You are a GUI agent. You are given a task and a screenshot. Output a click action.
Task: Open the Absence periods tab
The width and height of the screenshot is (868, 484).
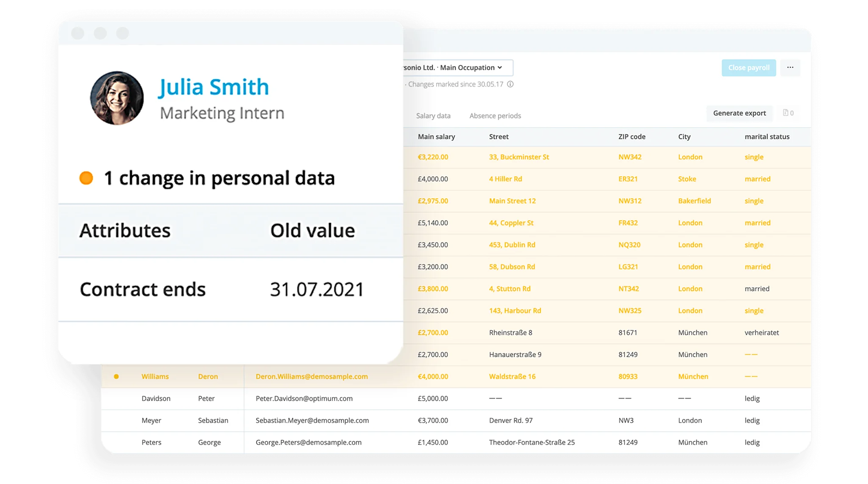(x=495, y=116)
